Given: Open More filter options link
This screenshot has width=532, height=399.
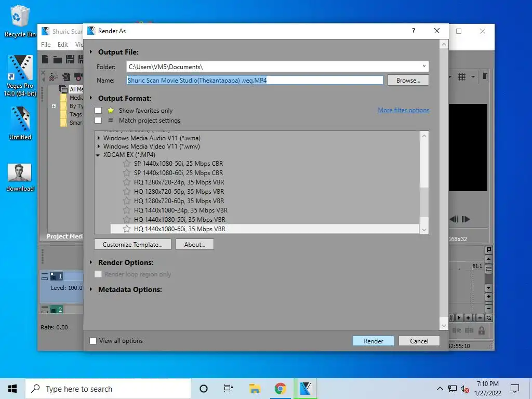Looking at the screenshot, I should click(403, 110).
